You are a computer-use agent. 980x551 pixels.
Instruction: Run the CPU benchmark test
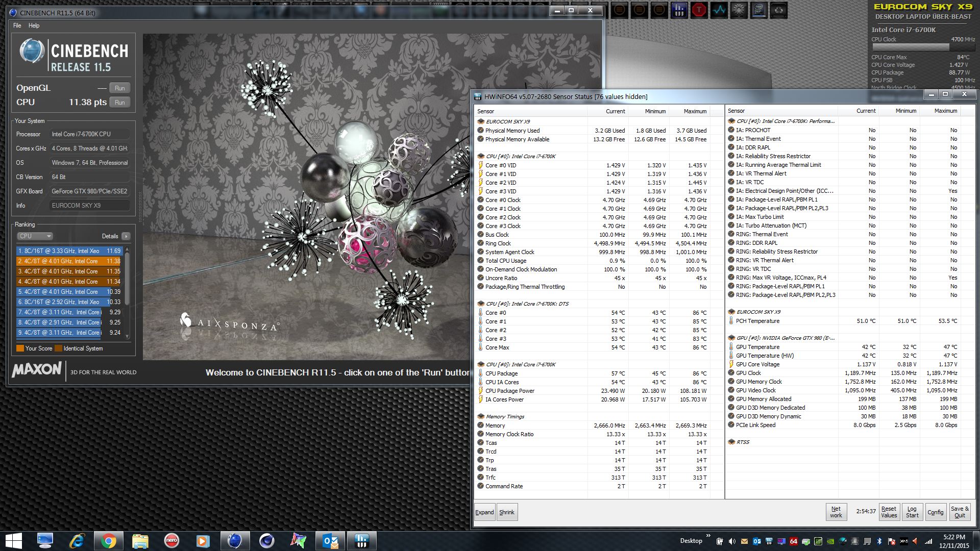coord(119,103)
